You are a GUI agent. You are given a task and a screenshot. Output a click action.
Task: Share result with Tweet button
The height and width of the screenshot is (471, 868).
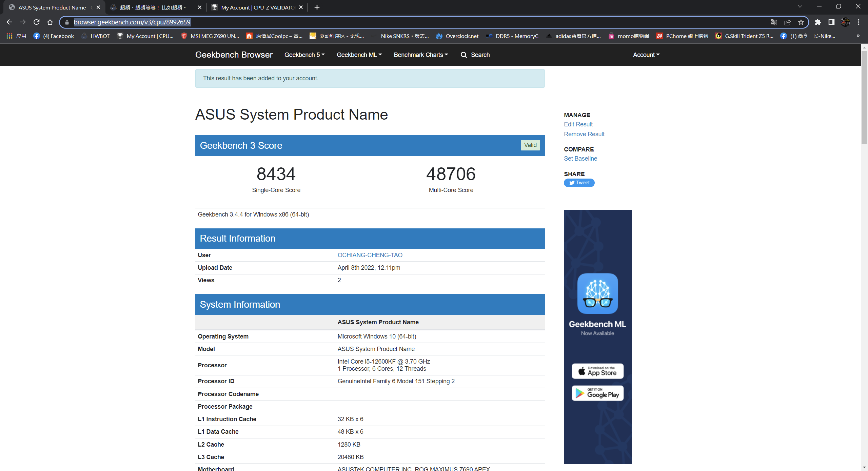[579, 183]
